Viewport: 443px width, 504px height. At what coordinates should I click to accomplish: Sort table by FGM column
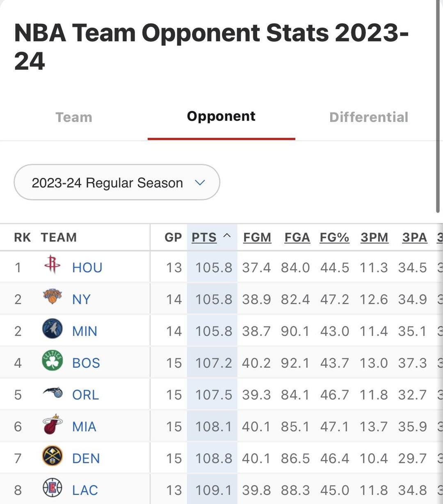(x=257, y=238)
